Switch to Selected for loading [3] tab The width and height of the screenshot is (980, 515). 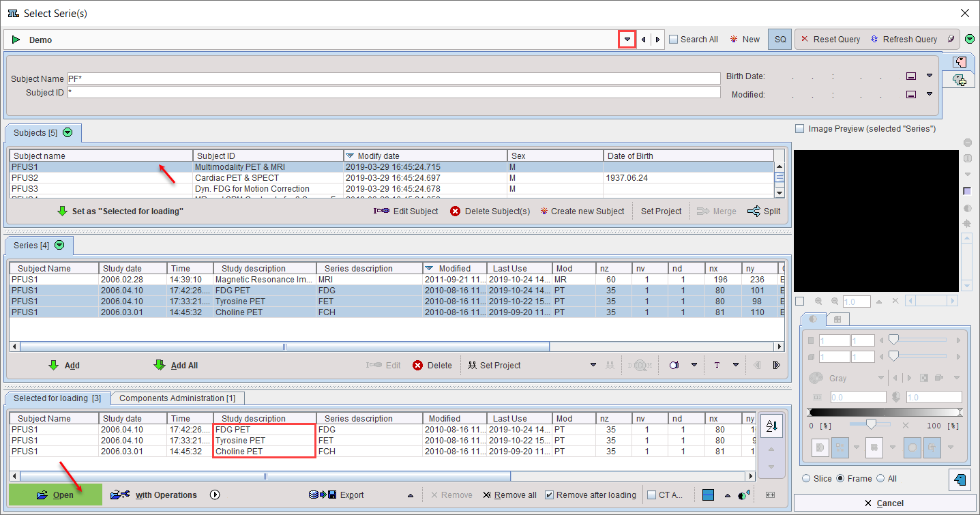pyautogui.click(x=58, y=398)
